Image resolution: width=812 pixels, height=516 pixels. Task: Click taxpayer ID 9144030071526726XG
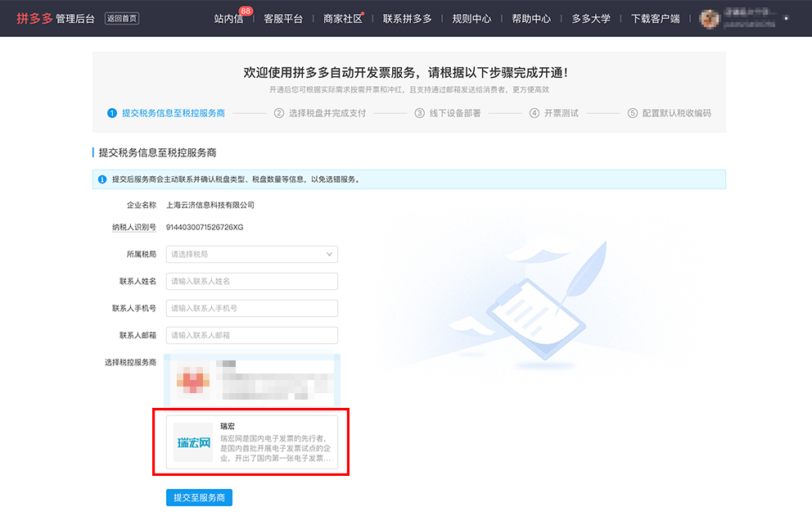(x=205, y=227)
